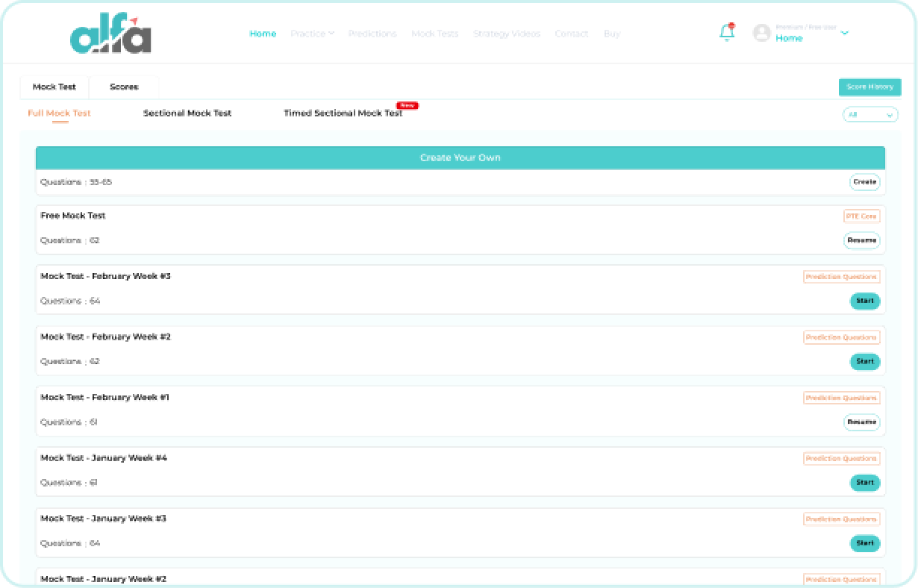Image resolution: width=918 pixels, height=588 pixels.
Task: Click Create for Create Your Own test
Action: [x=865, y=182]
